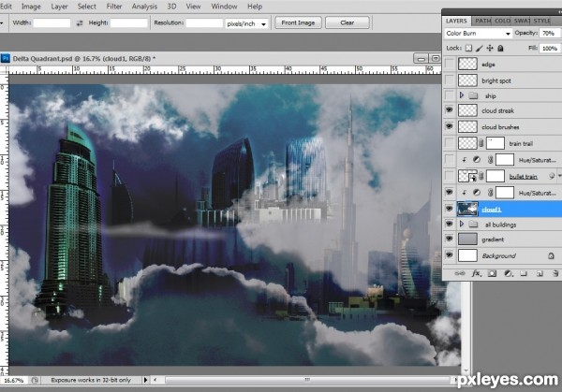
Task: Add a layer mask with the mask icon
Action: [493, 273]
